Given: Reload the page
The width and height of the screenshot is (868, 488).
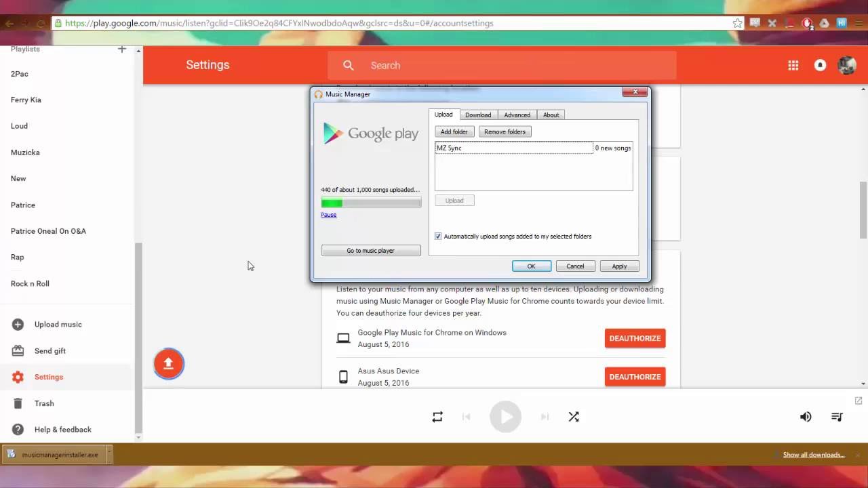Looking at the screenshot, I should tap(41, 23).
